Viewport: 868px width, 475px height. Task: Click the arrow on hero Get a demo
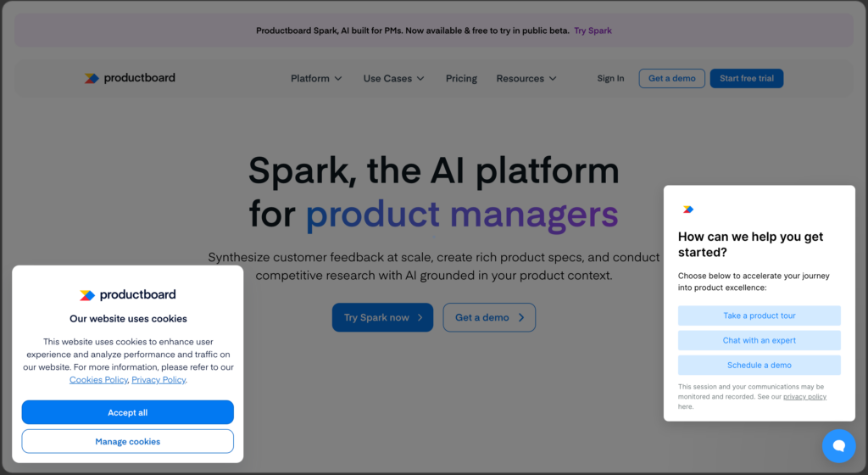[521, 318]
